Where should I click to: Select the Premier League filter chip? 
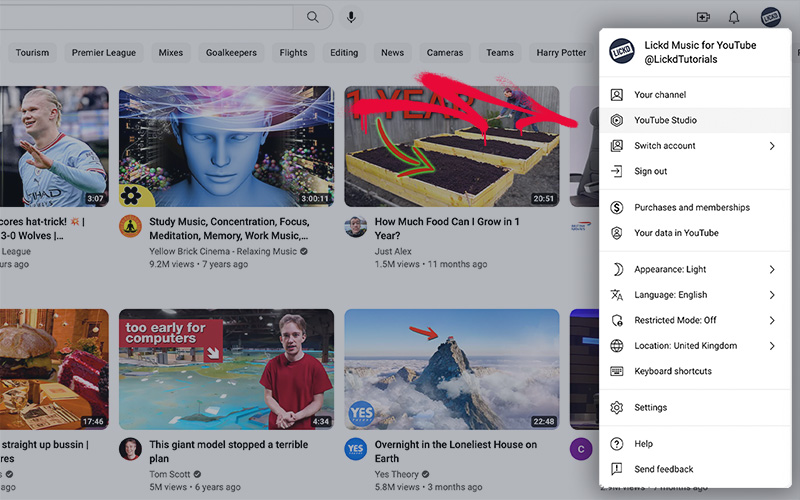coord(104,53)
